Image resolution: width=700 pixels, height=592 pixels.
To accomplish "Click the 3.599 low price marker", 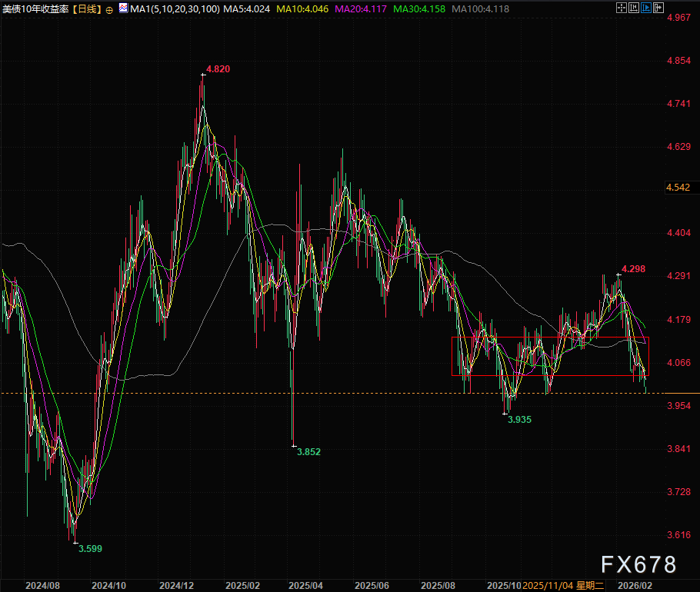I will coord(90,549).
